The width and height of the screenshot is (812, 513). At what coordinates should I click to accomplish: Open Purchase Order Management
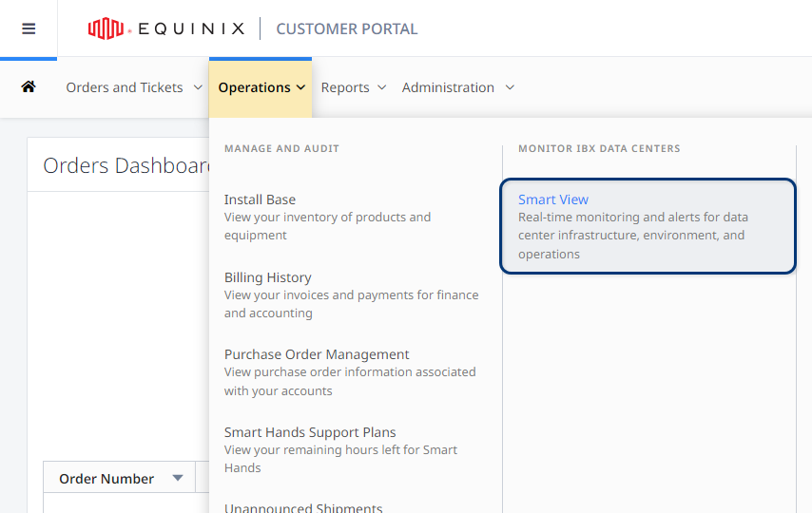point(317,354)
